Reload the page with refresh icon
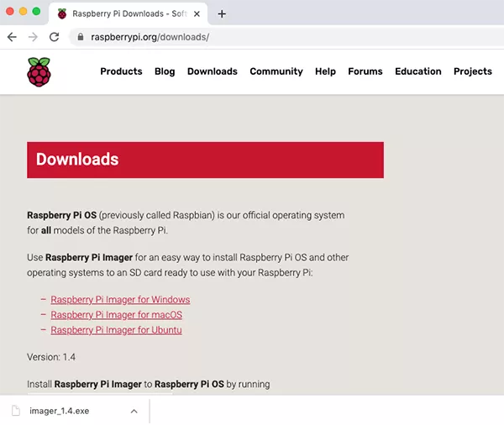The height and width of the screenshot is (425, 504). (55, 37)
